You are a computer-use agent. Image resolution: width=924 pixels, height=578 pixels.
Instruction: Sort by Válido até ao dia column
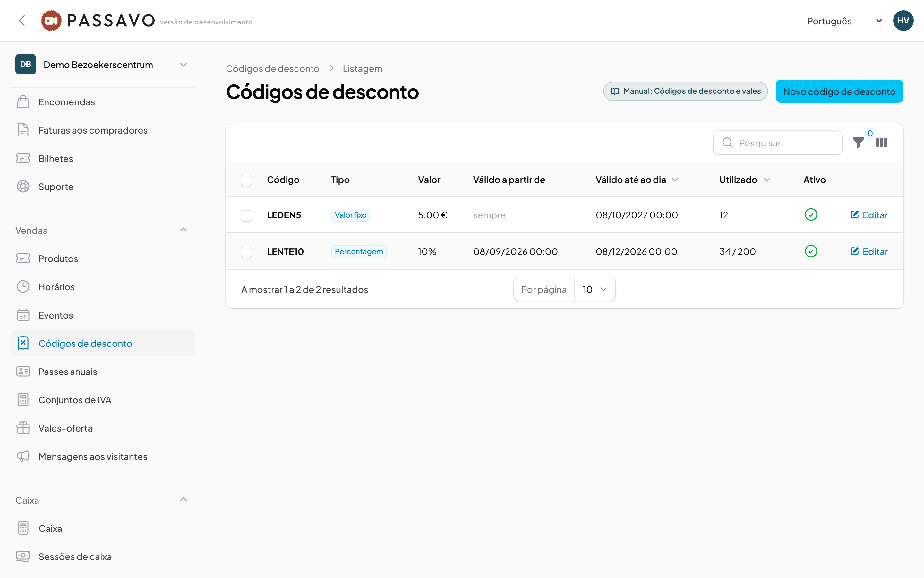637,180
